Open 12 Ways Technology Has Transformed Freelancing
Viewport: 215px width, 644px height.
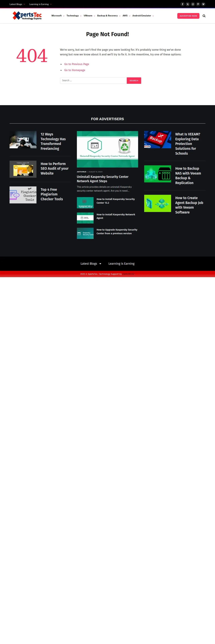pos(53,141)
